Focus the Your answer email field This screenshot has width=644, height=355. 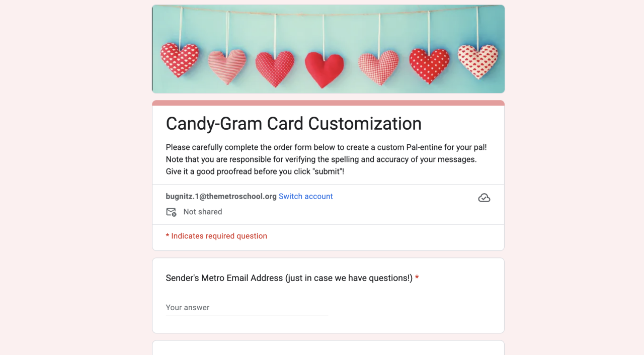click(247, 307)
